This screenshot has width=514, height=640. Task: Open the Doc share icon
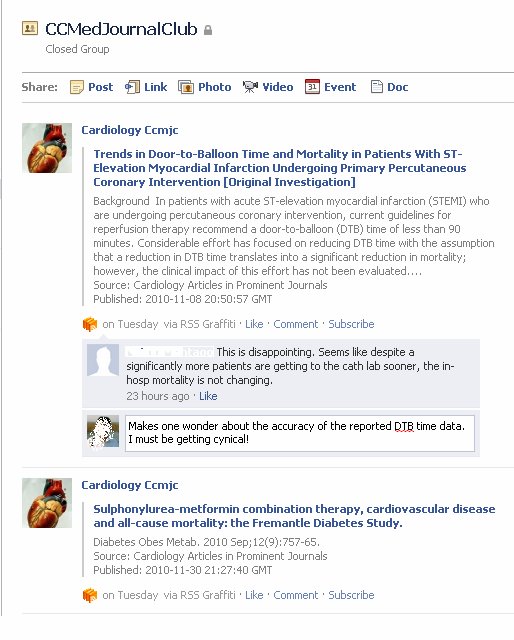point(376,87)
